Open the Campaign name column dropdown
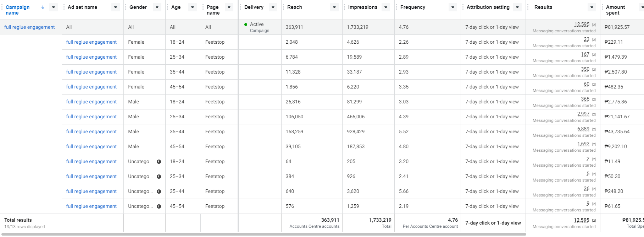 pyautogui.click(x=54, y=7)
